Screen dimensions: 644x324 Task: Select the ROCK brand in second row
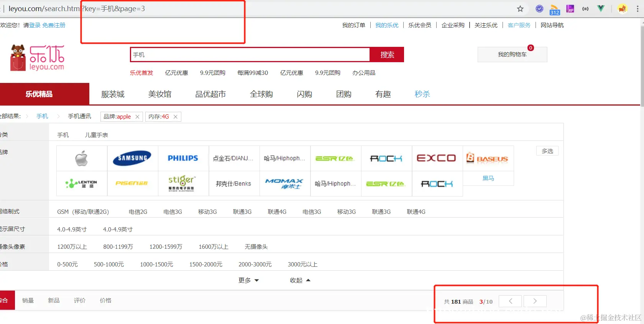pyautogui.click(x=437, y=183)
